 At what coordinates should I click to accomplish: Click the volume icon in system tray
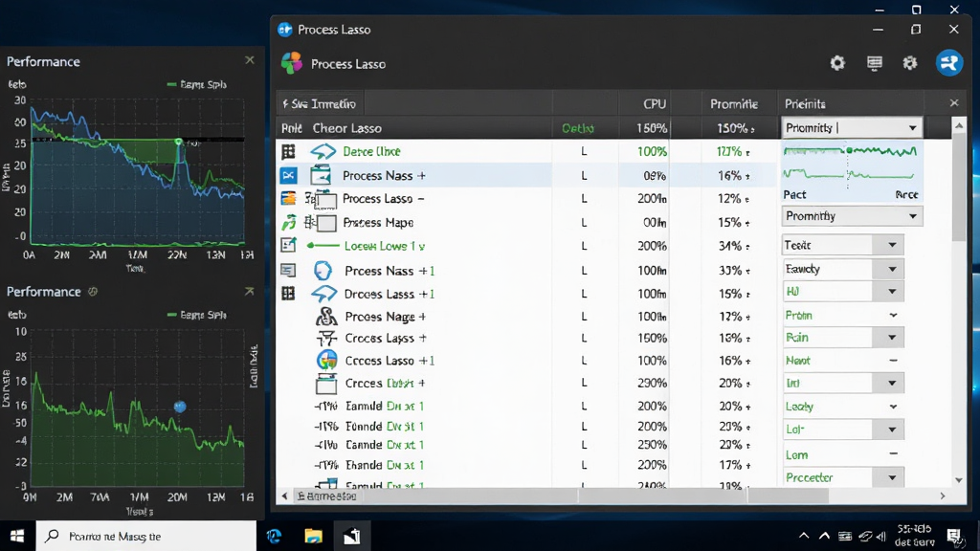881,536
